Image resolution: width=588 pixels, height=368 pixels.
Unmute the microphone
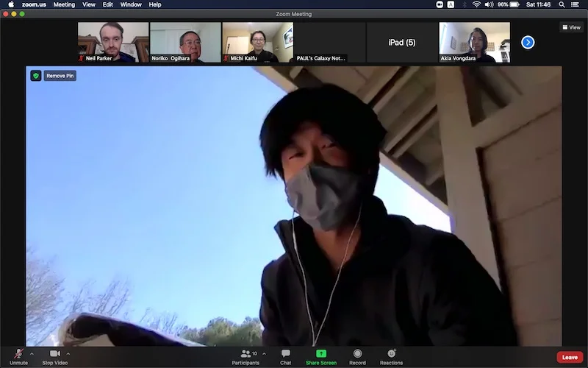18,356
